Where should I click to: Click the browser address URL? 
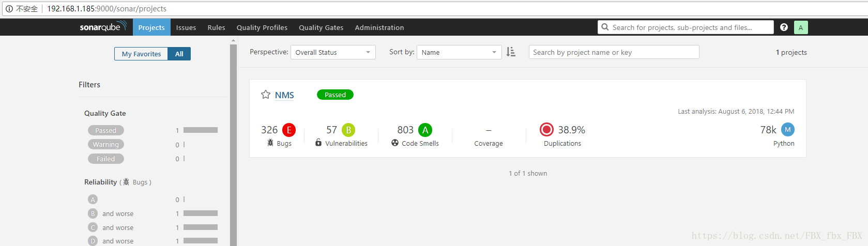[107, 8]
